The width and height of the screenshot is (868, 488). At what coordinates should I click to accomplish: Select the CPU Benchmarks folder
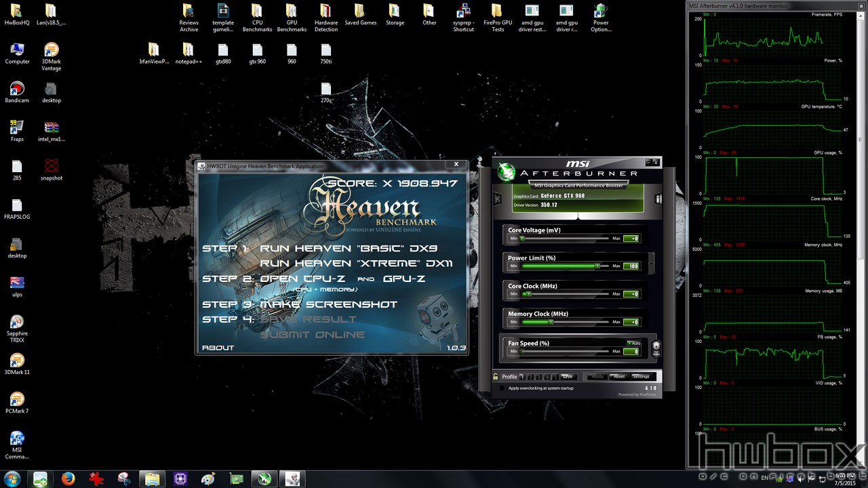[x=257, y=18]
